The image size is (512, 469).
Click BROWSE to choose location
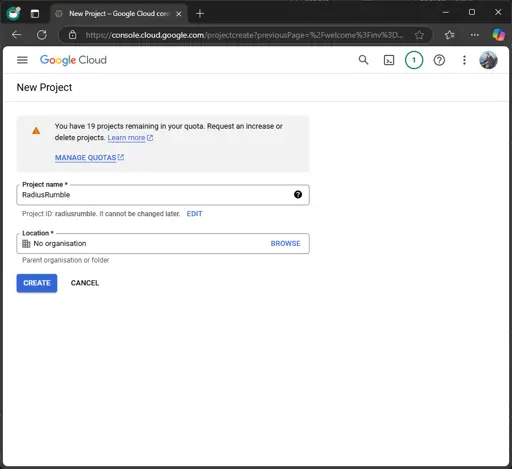285,244
